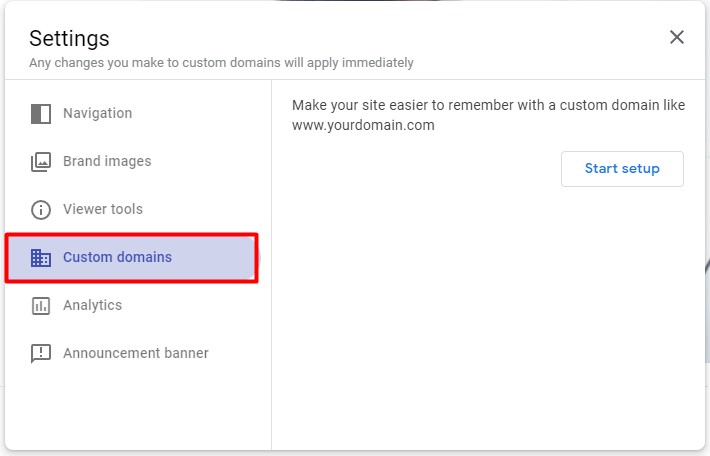Click the blank sidebar space under Announcement banner
This screenshot has height=456, width=710.
(x=137, y=410)
